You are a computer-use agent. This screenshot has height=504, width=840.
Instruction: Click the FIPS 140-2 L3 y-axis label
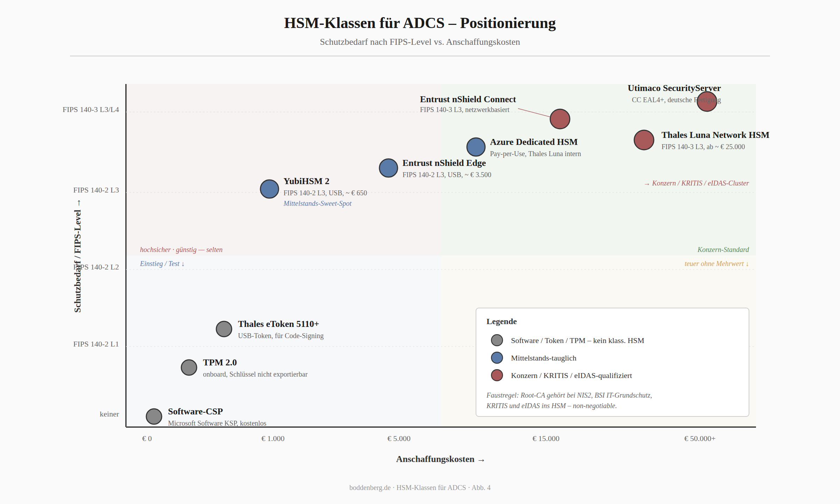click(96, 190)
